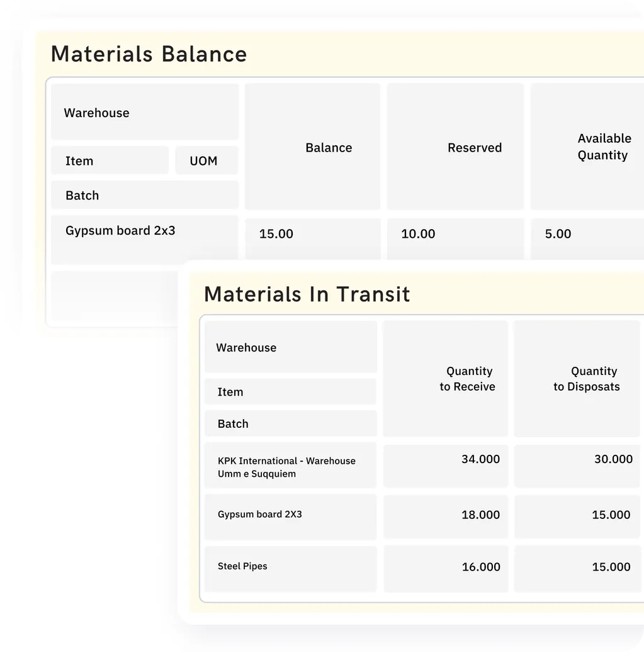
Task: Click the 10.00 reserved value cell
Action: [455, 239]
